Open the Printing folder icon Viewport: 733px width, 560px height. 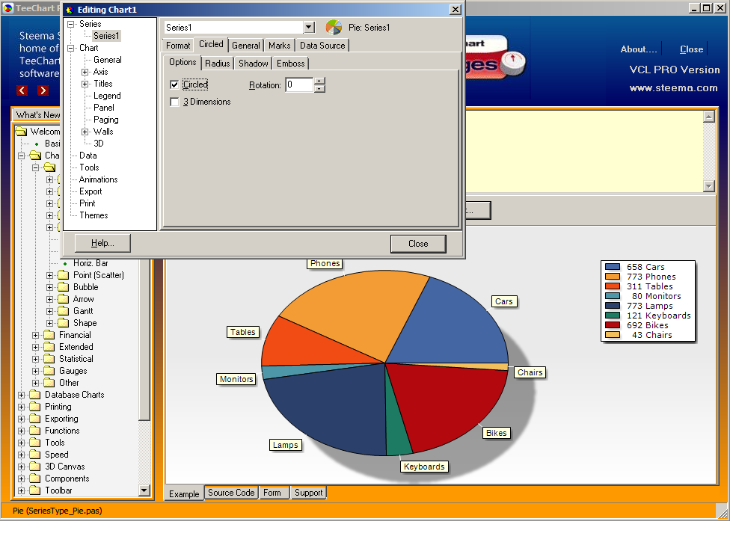click(x=35, y=407)
